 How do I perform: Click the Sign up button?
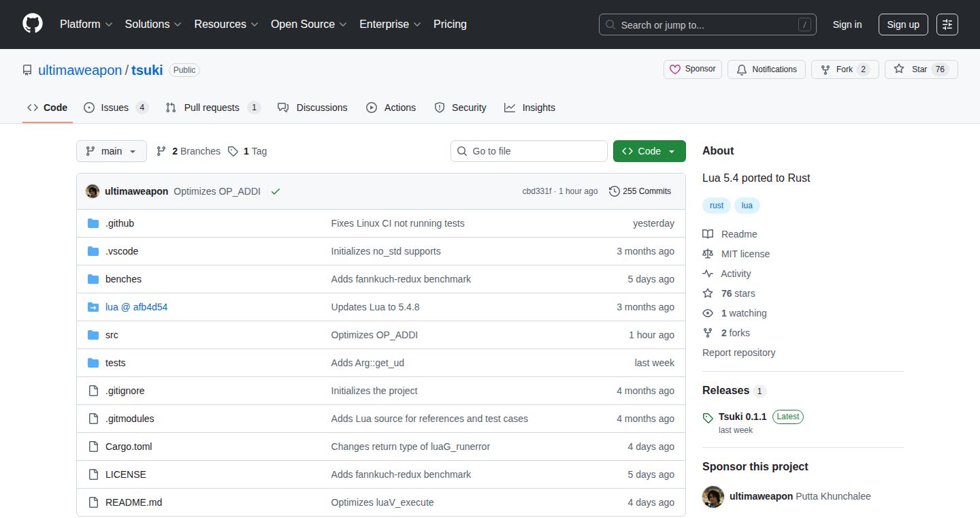(903, 25)
